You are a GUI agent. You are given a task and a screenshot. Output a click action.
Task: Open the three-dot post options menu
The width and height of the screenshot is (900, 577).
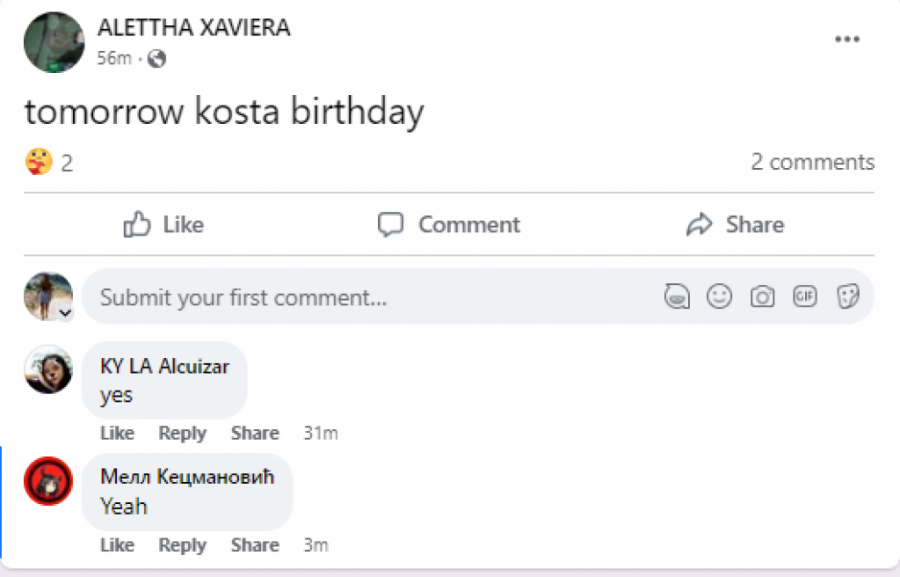click(x=847, y=39)
